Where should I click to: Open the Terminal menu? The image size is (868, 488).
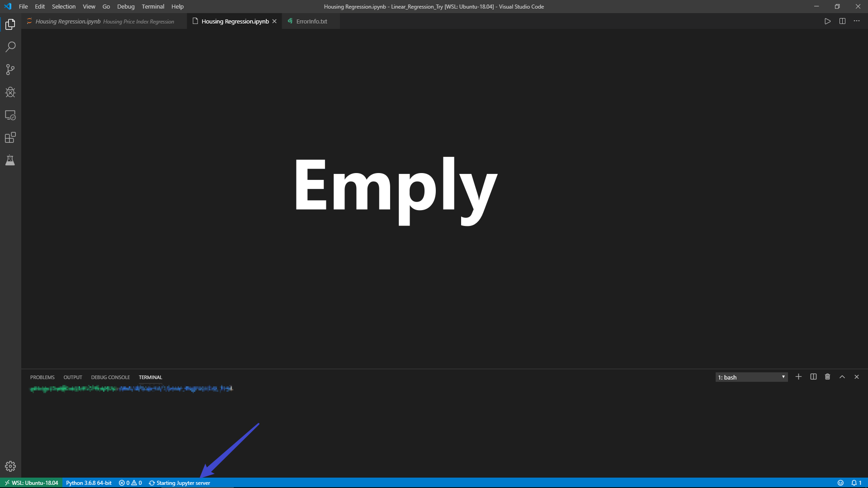tap(153, 6)
